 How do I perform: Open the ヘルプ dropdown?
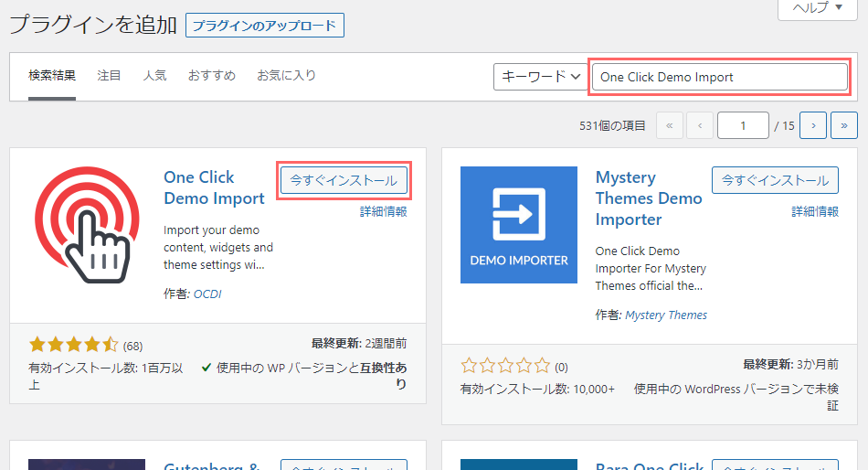pos(818,7)
